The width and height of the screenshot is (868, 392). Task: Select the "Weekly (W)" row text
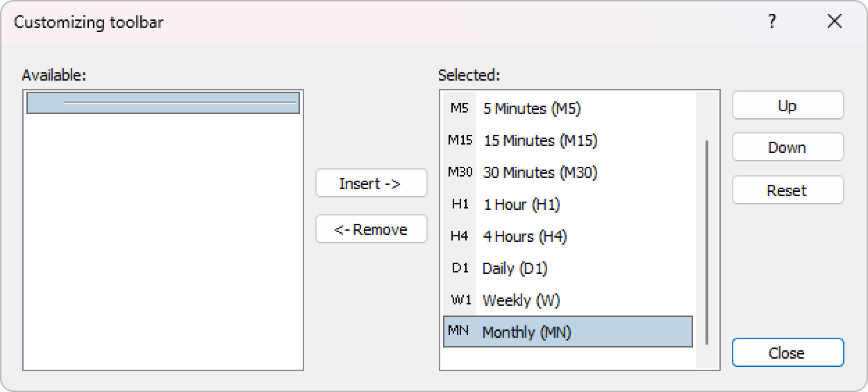click(x=521, y=301)
